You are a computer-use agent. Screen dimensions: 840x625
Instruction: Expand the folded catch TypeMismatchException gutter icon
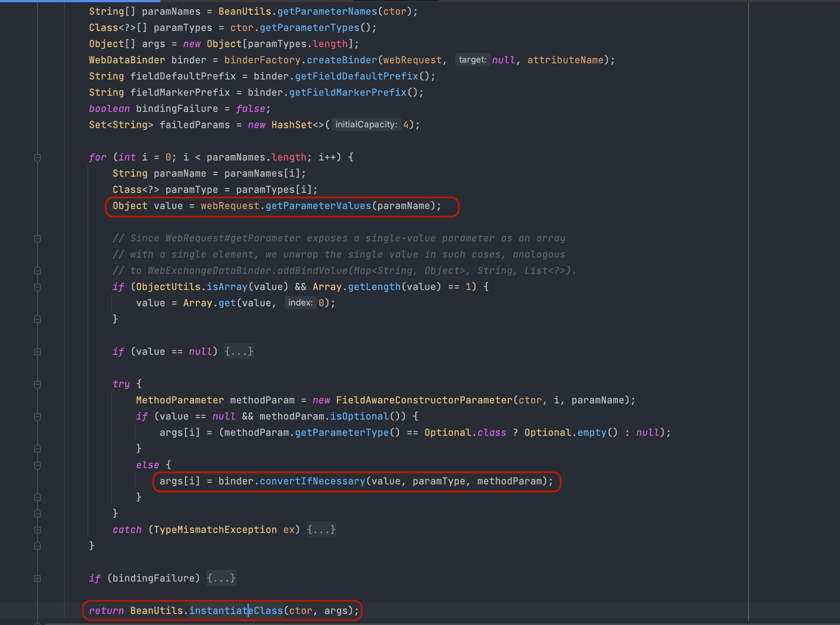coord(38,530)
